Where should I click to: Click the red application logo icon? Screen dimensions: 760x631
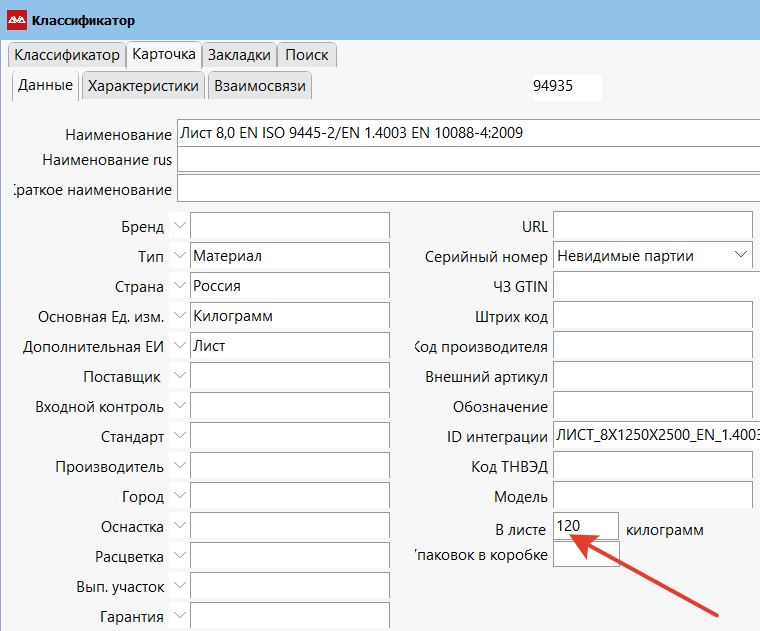pos(17,20)
